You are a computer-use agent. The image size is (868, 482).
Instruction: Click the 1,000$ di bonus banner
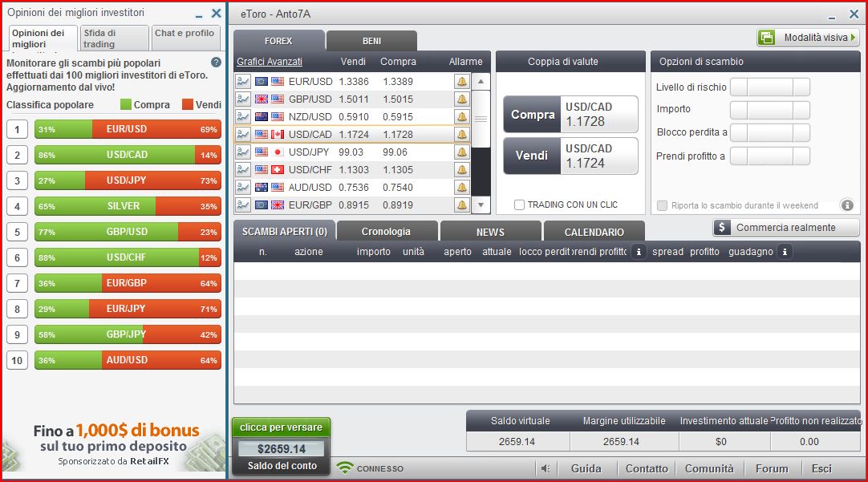point(114,445)
